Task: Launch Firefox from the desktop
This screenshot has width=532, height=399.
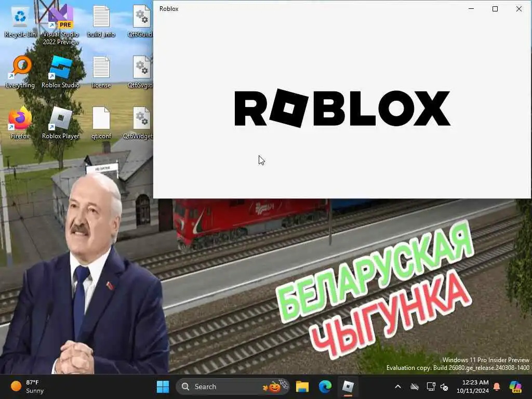Action: (20, 123)
